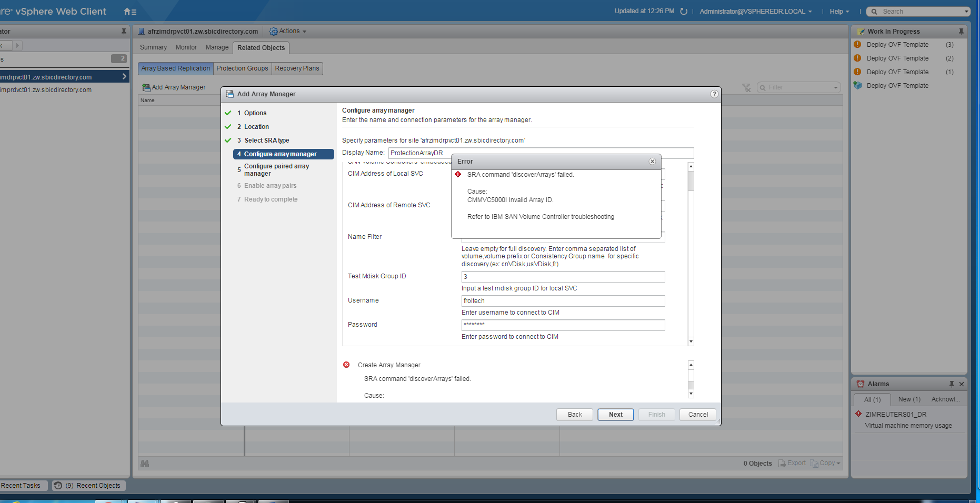The height and width of the screenshot is (503, 980).
Task: Click the Create Array Manager error icon
Action: [x=346, y=365]
